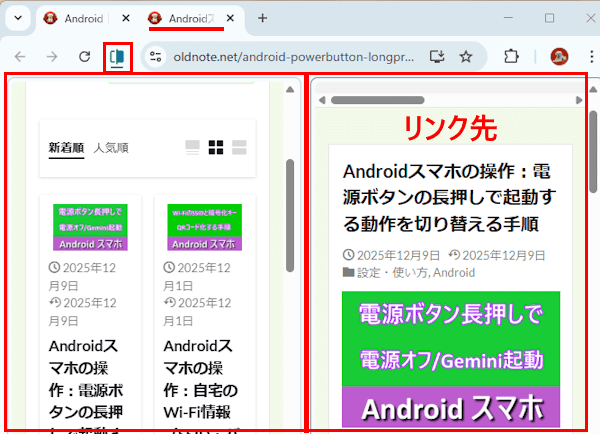Click the large 電源オフ/Gemini起動 featured image
The image size is (600, 434).
pos(451,359)
